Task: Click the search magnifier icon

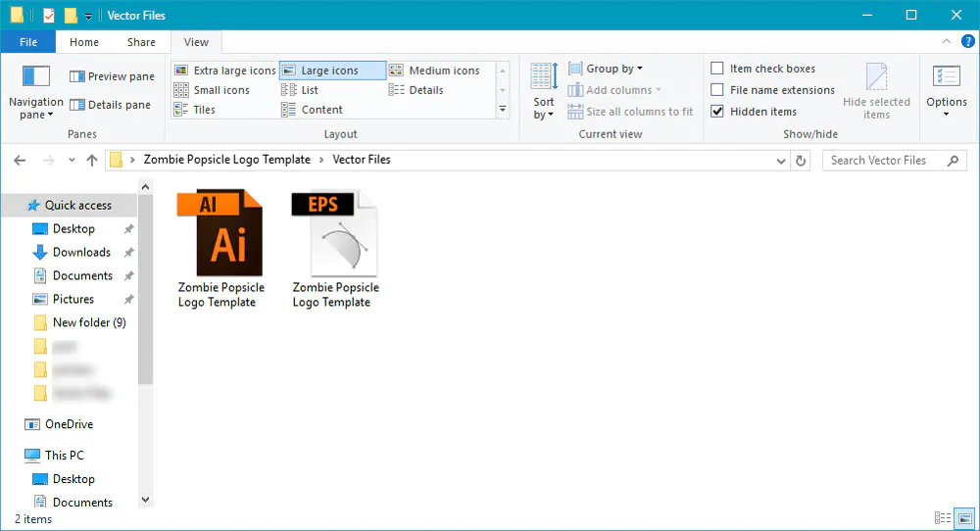Action: [954, 161]
